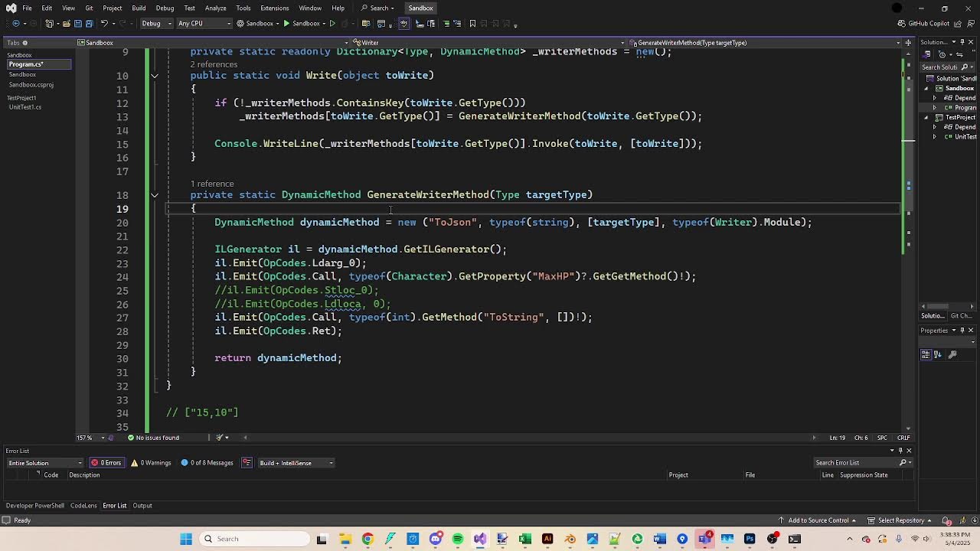Open the Build + IntelliSense dropdown
The width and height of the screenshot is (980, 551).
tap(296, 463)
